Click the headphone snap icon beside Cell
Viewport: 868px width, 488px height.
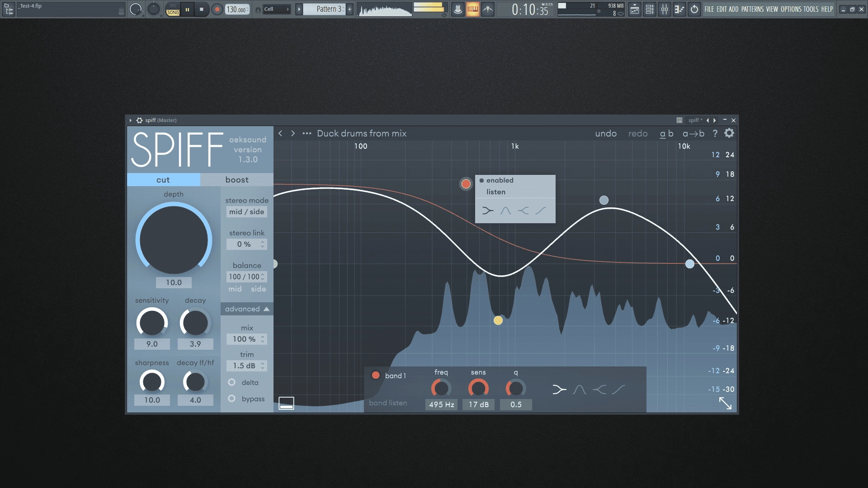click(258, 9)
